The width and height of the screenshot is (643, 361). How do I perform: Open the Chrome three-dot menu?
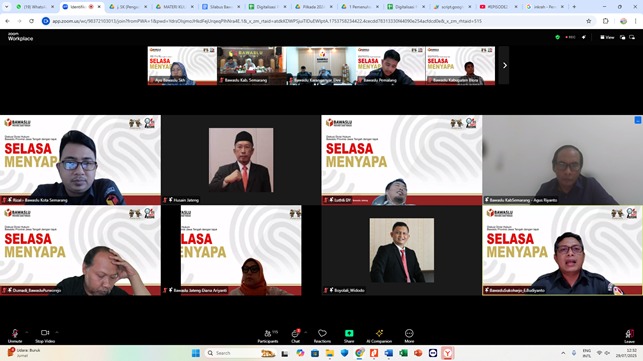(x=636, y=21)
